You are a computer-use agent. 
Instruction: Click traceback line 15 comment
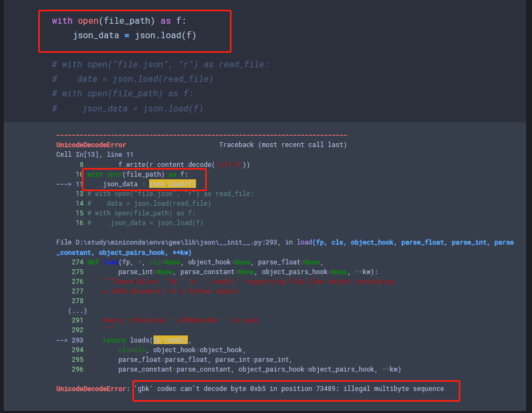point(141,213)
